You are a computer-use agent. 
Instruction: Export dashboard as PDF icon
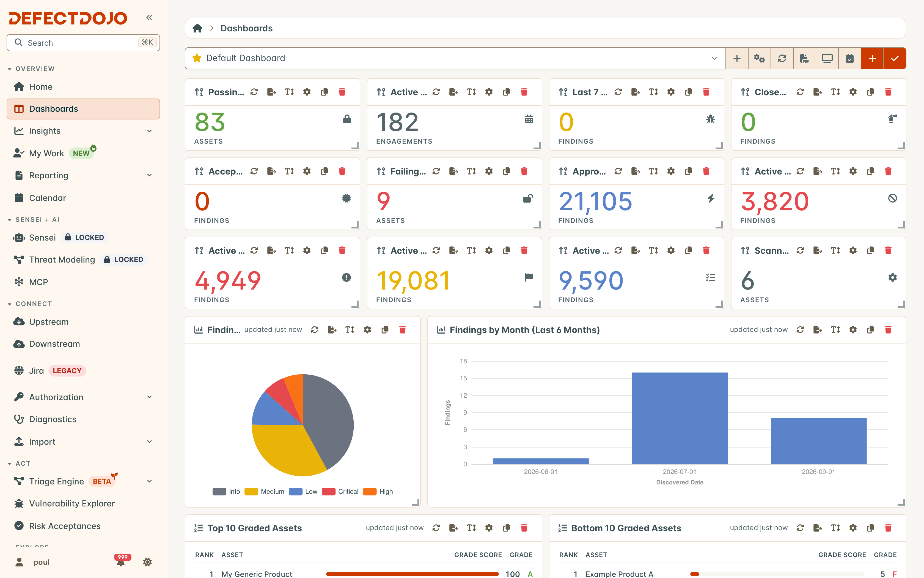click(804, 58)
